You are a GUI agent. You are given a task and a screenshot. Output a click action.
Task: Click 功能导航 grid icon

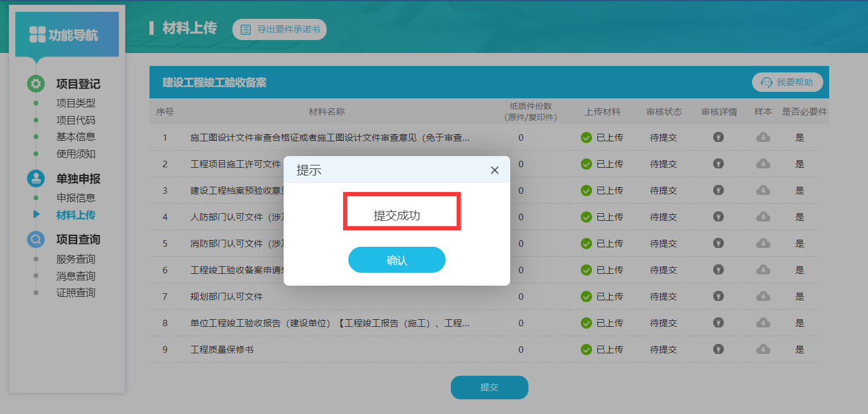pyautogui.click(x=37, y=35)
